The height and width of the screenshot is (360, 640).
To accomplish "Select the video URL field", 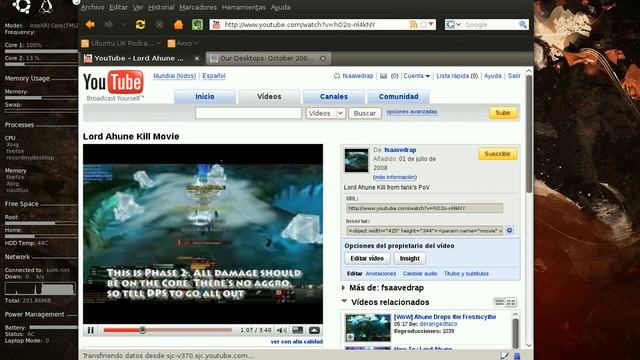I will point(424,208).
